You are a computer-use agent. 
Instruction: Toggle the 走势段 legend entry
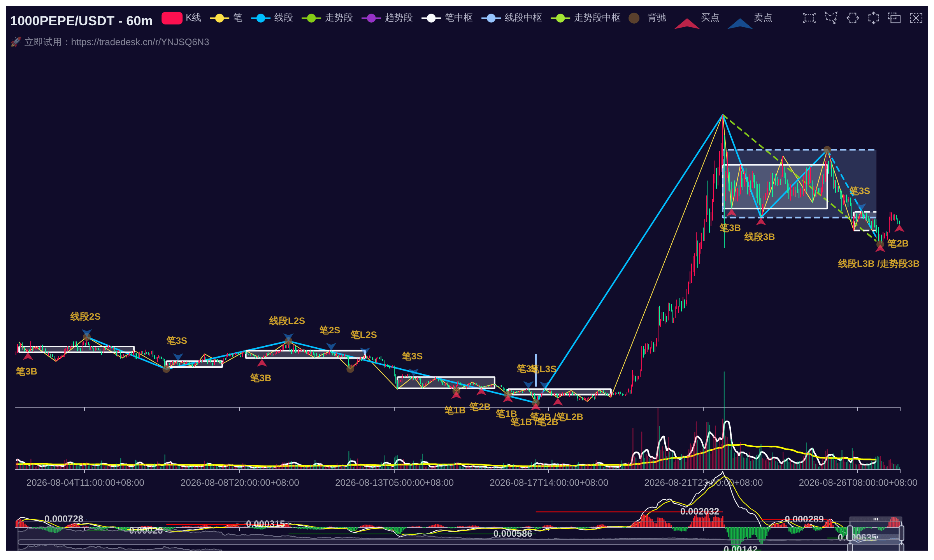(x=327, y=18)
